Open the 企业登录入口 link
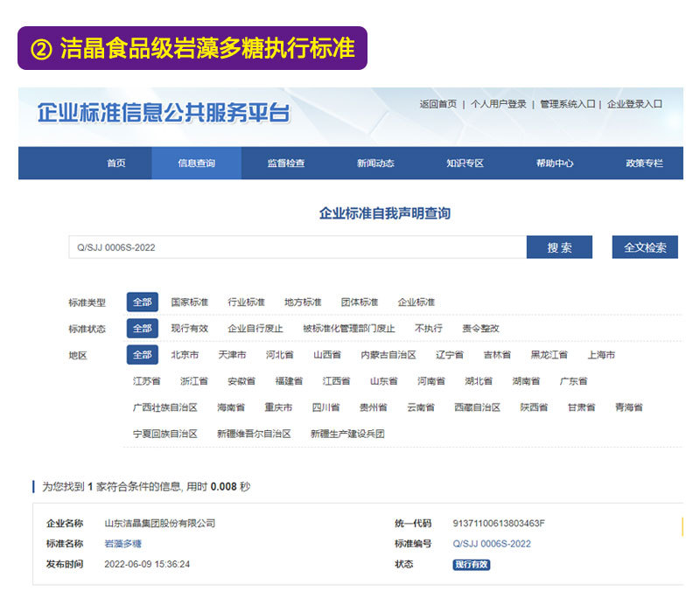 click(634, 104)
